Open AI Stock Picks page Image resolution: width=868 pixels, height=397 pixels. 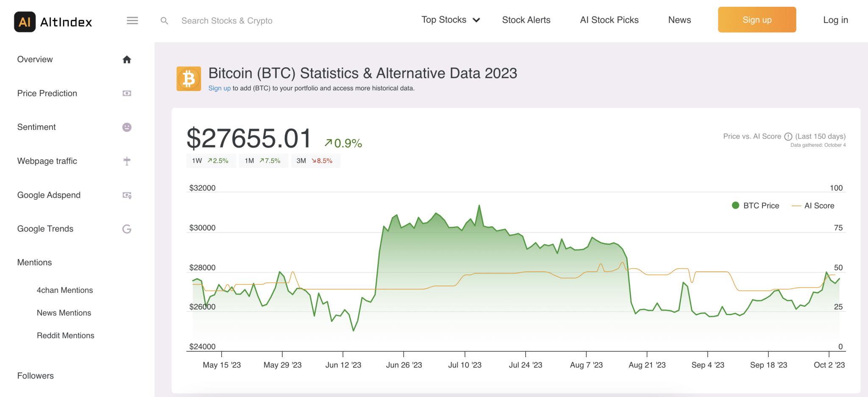pyautogui.click(x=609, y=20)
